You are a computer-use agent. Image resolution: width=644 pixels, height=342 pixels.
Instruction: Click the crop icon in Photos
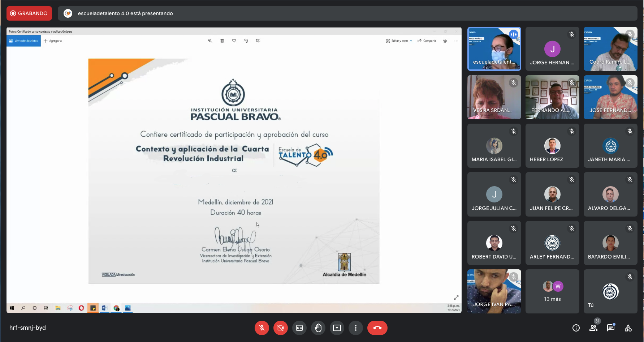pyautogui.click(x=258, y=41)
